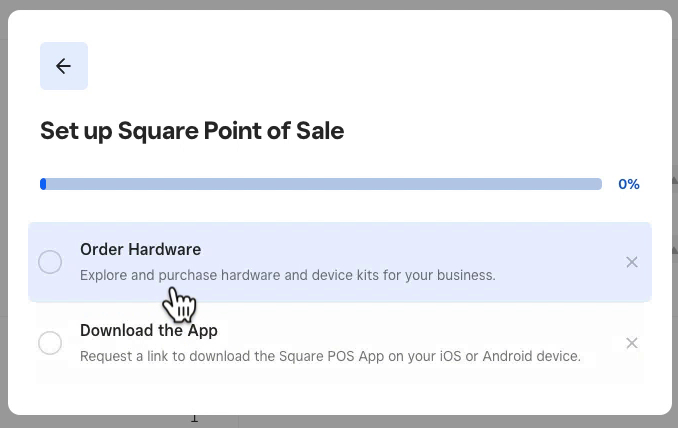
Task: Click the 'Set up Square Point of Sale' heading
Action: point(192,131)
